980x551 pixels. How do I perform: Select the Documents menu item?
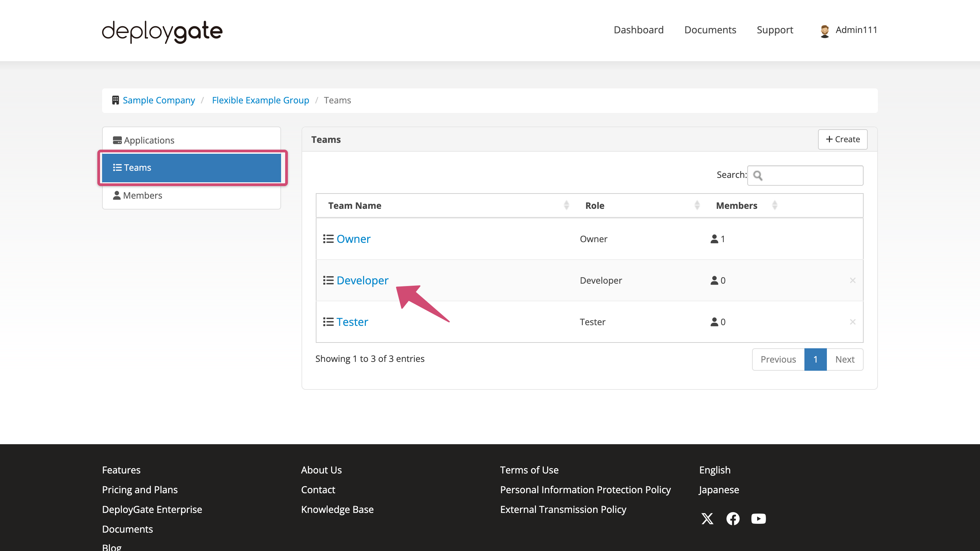(710, 30)
